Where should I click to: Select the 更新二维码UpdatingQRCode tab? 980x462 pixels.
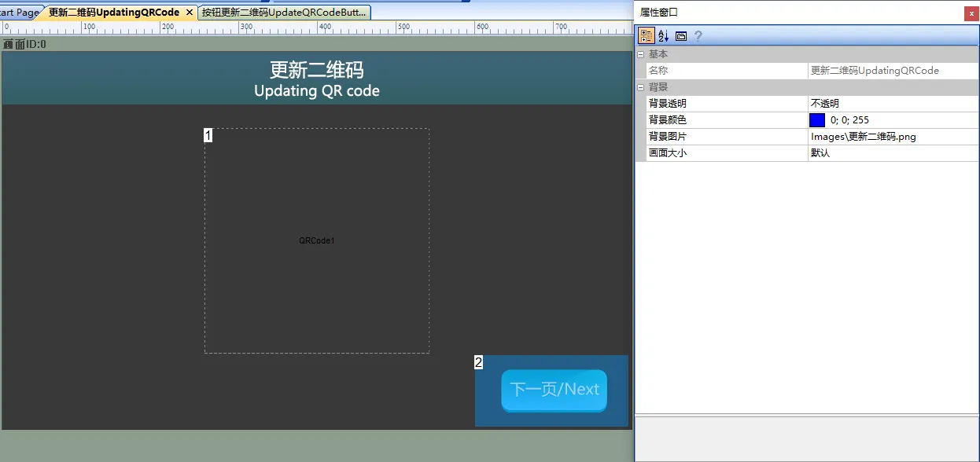click(x=114, y=13)
